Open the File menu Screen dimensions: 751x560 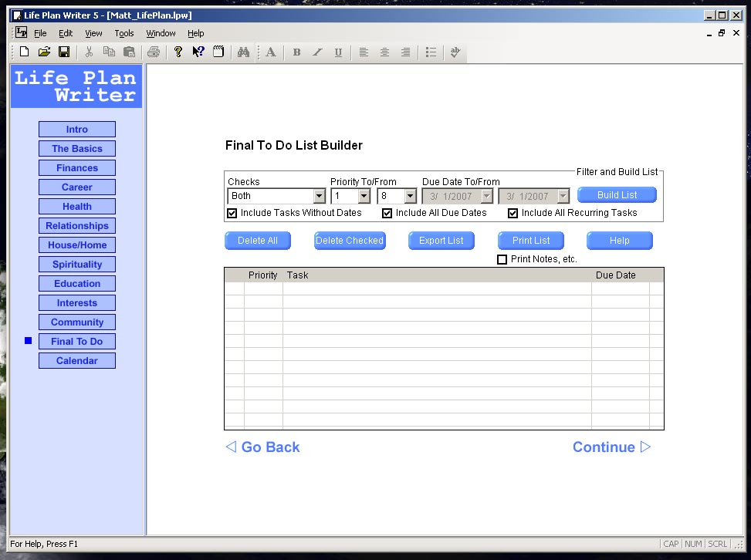(x=40, y=33)
